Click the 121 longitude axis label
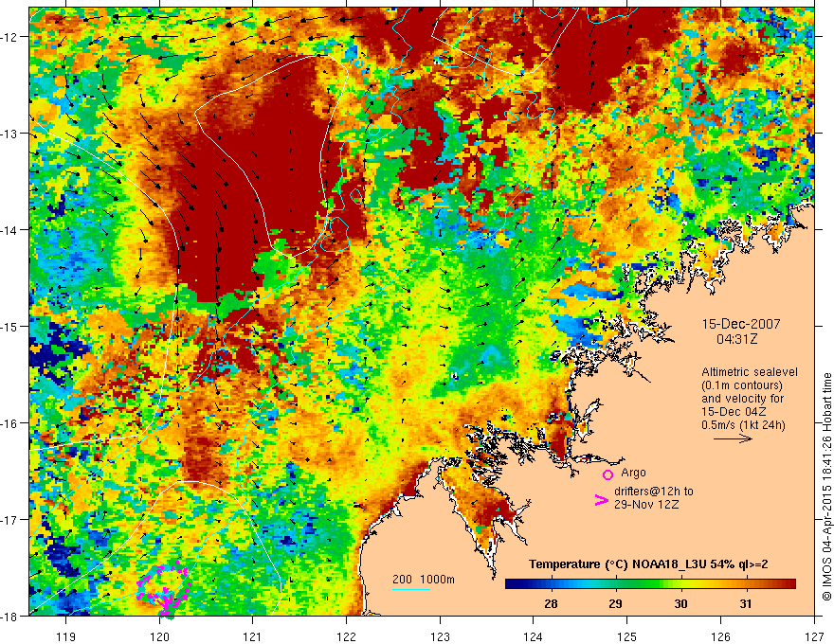The height and width of the screenshot is (644, 834). [x=252, y=636]
